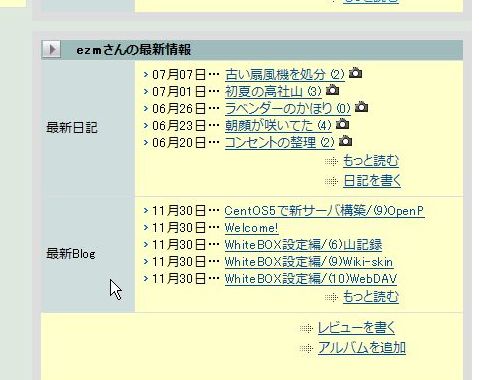Click dotted arrow icon beside レビューを書く

pos(306,328)
